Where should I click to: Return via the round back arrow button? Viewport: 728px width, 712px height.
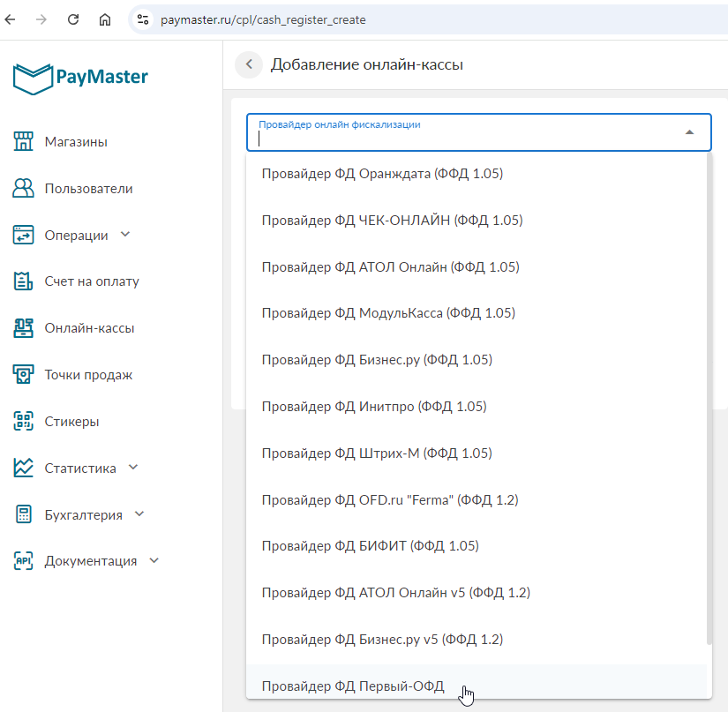[249, 64]
